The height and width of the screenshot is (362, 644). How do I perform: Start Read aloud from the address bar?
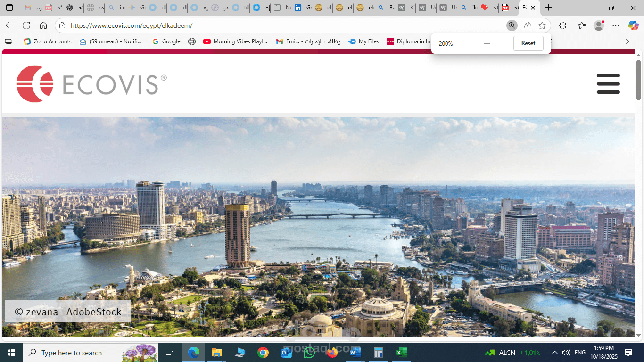pyautogui.click(x=527, y=25)
